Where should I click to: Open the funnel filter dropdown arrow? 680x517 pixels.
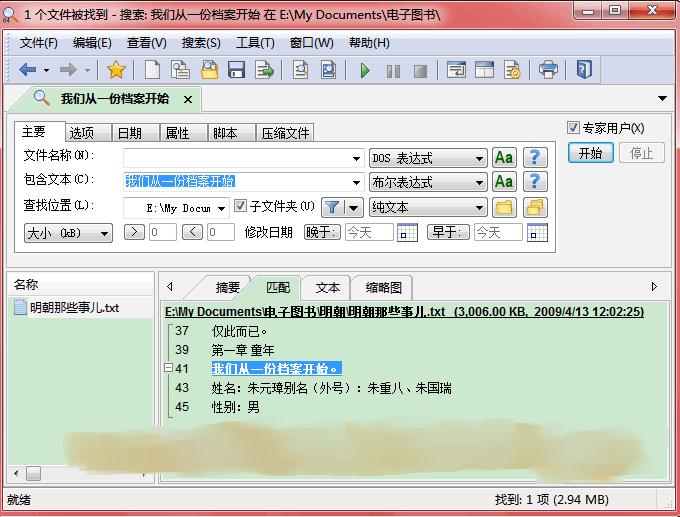[354, 208]
